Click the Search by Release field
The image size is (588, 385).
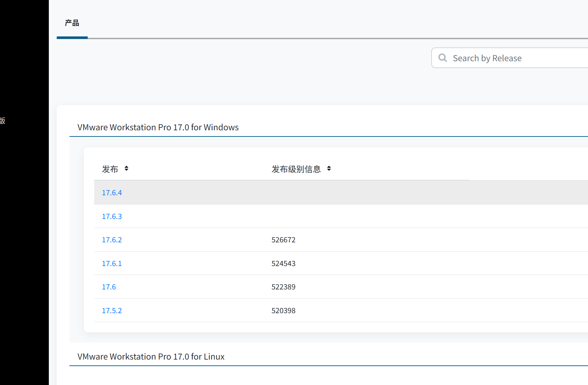tap(510, 58)
